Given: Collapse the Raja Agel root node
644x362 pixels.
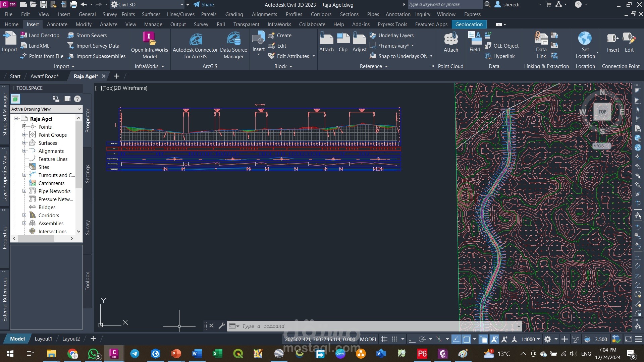Looking at the screenshot, I should click(x=16, y=118).
